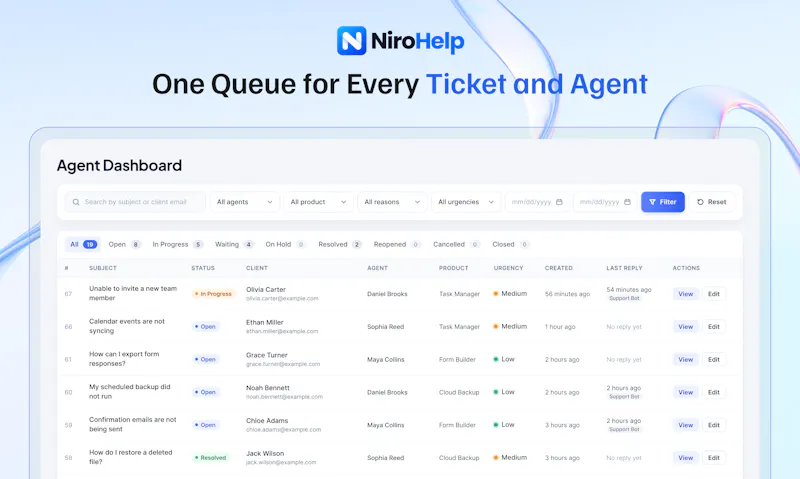Focus the search by subject field

tap(135, 202)
